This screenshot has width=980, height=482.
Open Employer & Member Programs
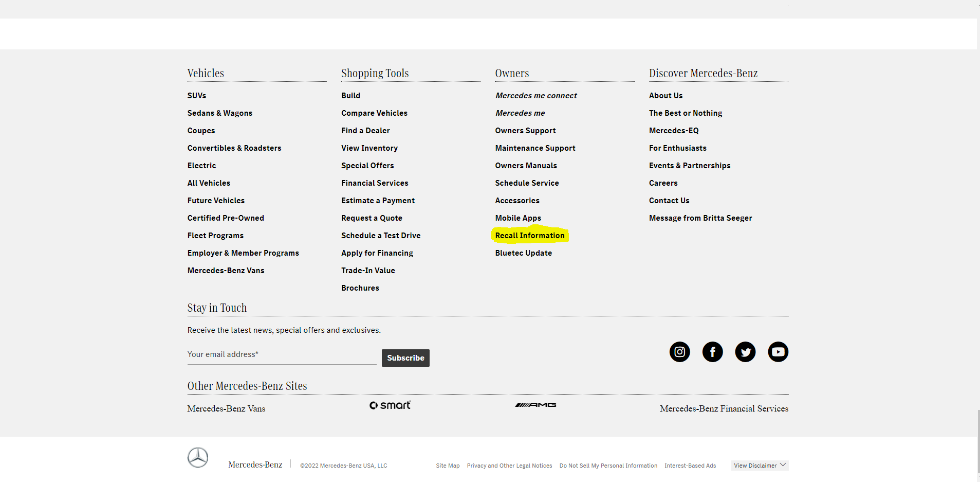243,253
